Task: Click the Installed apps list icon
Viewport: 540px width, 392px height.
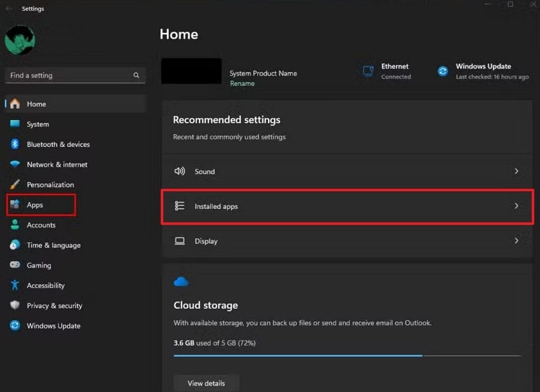Action: 179,206
